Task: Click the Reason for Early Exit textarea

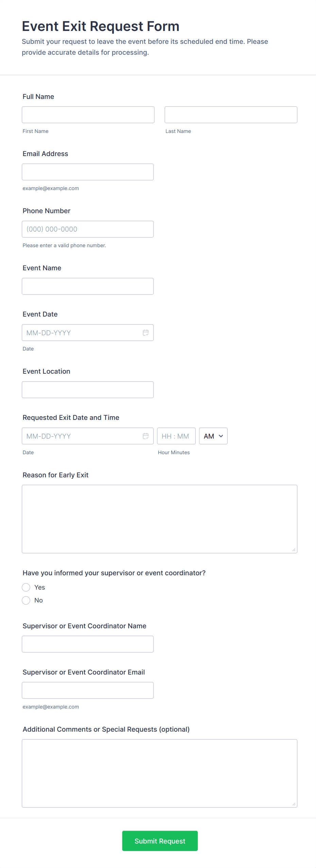Action: 159,518
